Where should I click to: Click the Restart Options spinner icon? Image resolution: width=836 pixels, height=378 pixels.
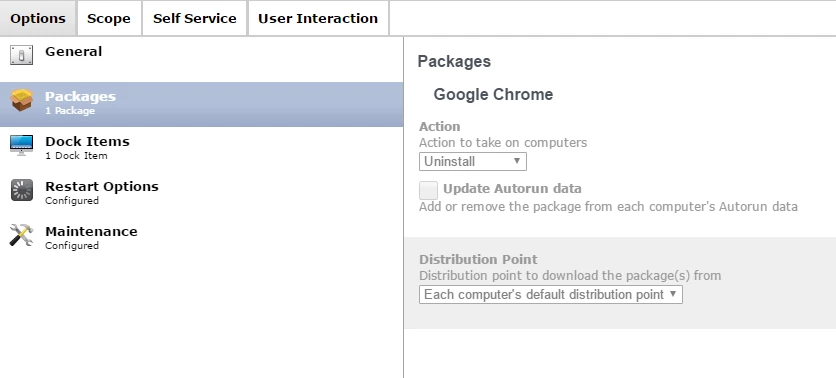coord(21,190)
